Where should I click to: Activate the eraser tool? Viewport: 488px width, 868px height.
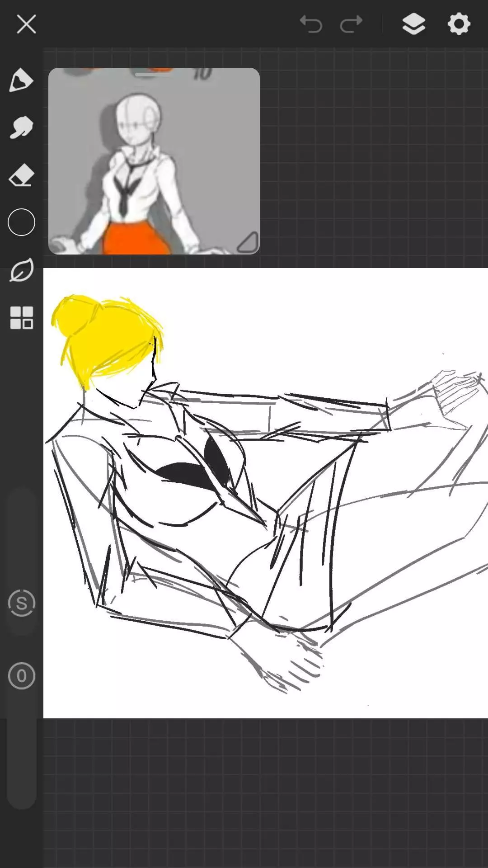(21, 175)
